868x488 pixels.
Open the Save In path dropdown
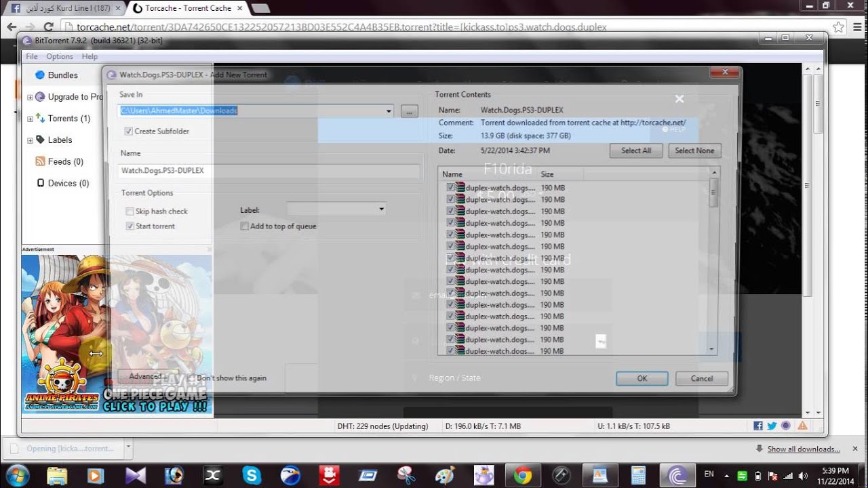[x=389, y=110]
